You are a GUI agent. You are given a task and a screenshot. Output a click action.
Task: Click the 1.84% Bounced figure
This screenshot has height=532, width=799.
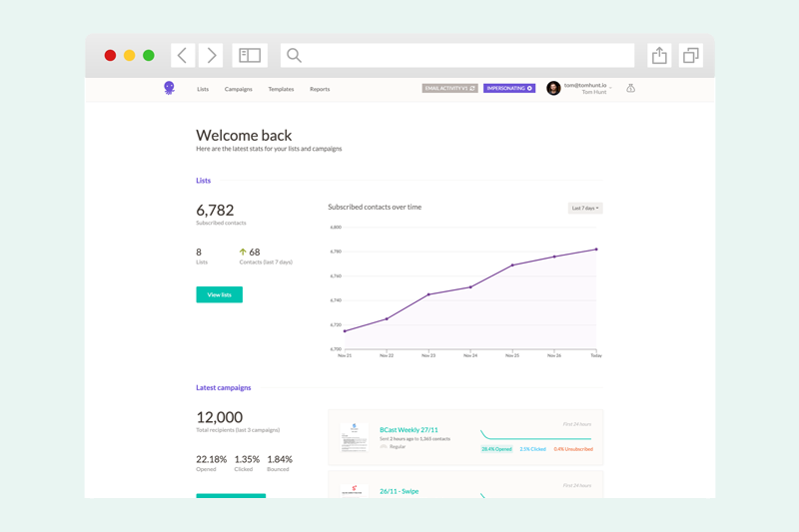point(280,459)
